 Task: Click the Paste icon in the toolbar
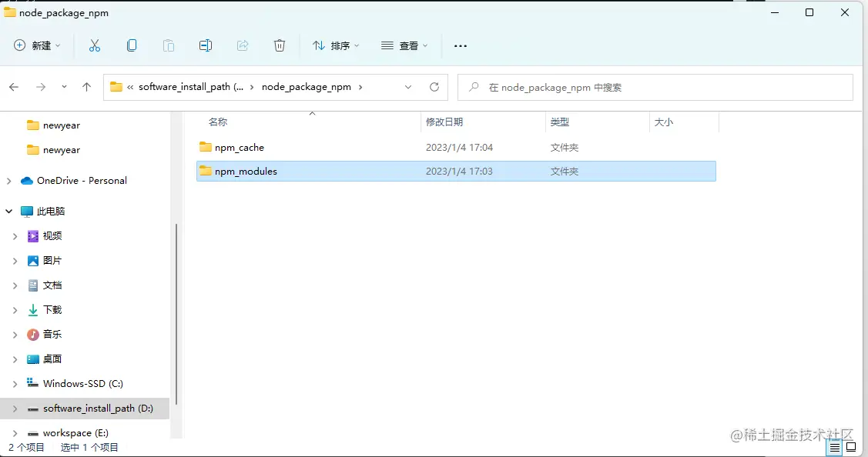click(x=169, y=45)
